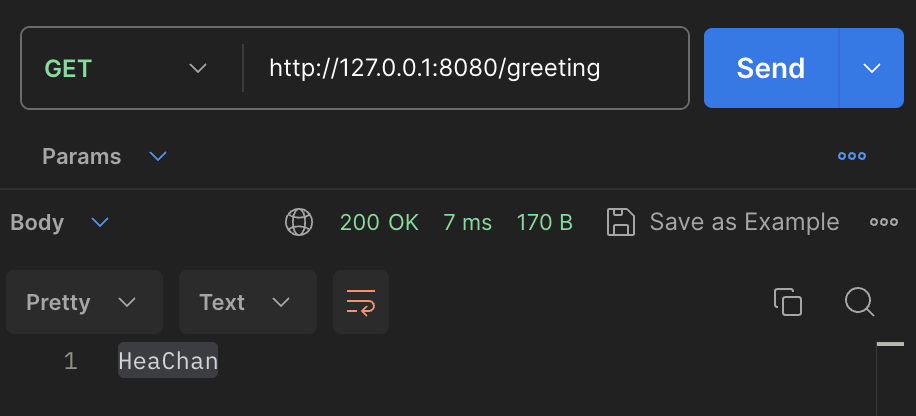The height and width of the screenshot is (416, 916).
Task: Expand the chevron beside Params
Action: coord(158,157)
